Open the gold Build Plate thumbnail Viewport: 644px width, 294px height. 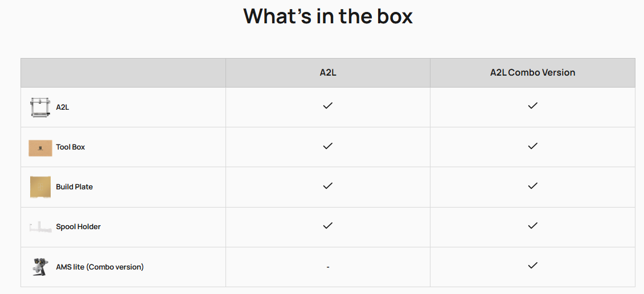point(40,187)
